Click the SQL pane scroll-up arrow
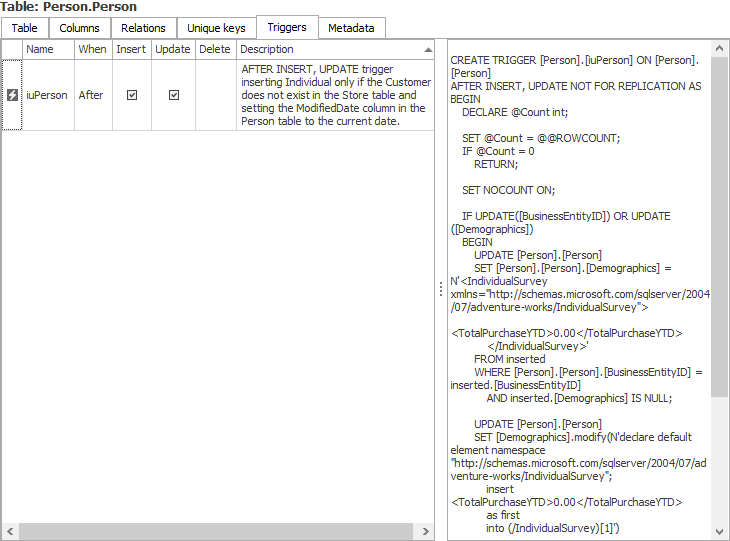 (x=719, y=49)
